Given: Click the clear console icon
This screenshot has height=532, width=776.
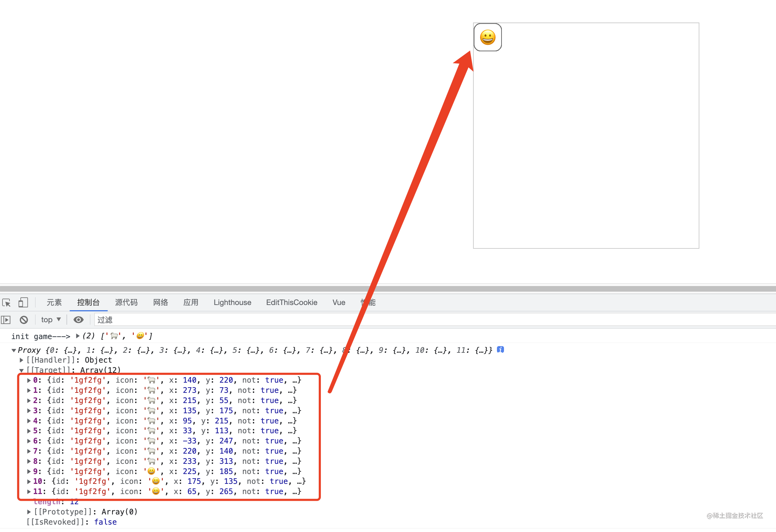Looking at the screenshot, I should coord(24,320).
